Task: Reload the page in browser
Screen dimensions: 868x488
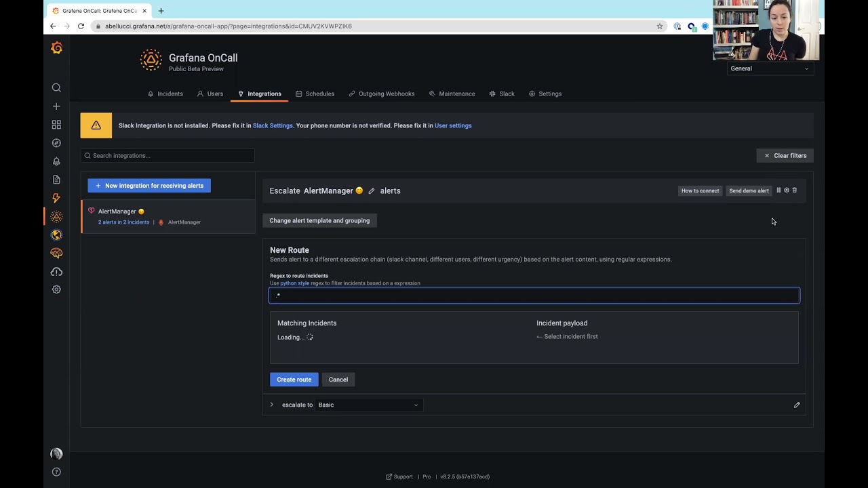Action: [x=81, y=26]
